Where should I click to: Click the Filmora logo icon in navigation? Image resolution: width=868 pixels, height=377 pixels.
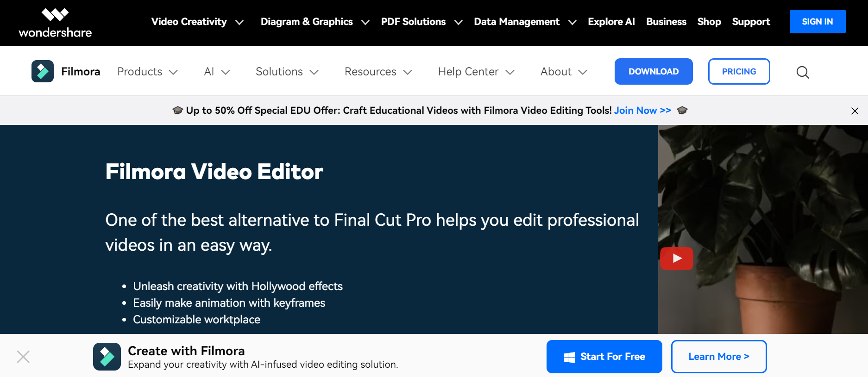43,71
